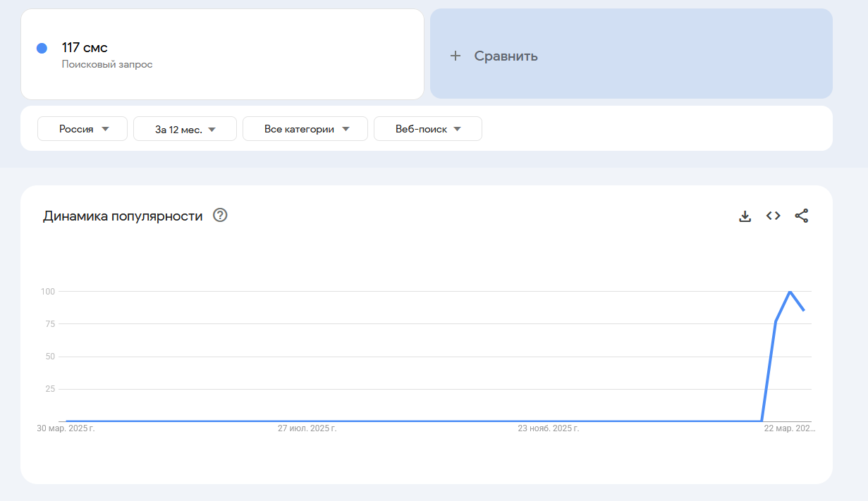Expand the Все категории dropdown

(305, 129)
